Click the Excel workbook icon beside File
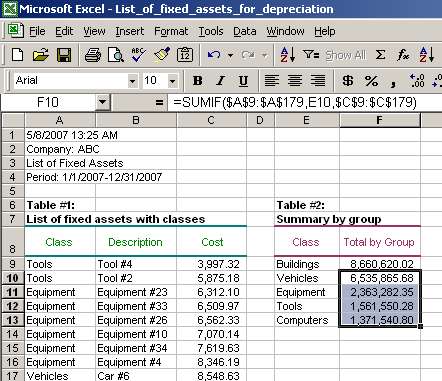 pos(15,31)
